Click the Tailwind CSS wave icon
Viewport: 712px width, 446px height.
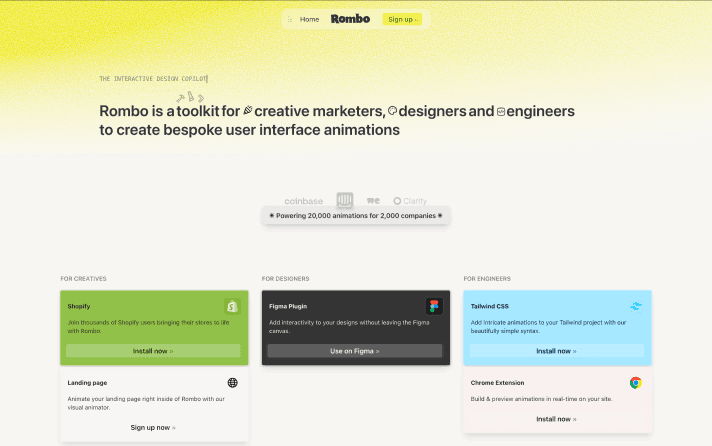click(x=636, y=306)
